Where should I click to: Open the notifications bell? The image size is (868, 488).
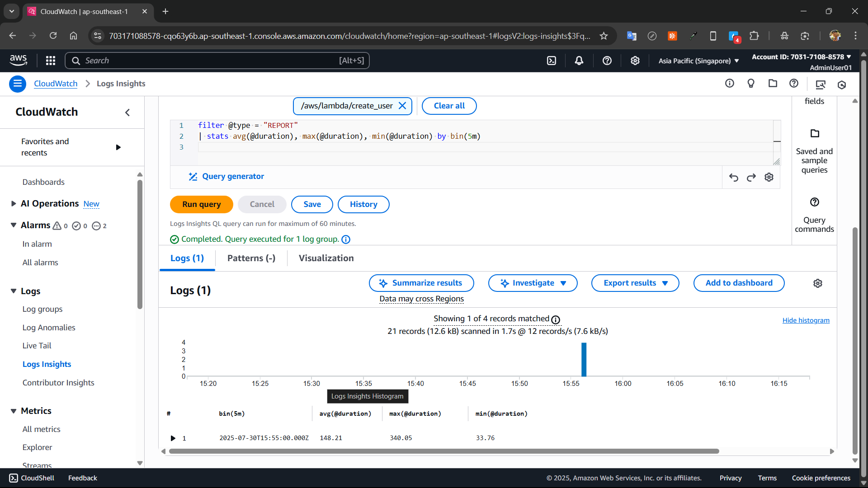point(579,61)
